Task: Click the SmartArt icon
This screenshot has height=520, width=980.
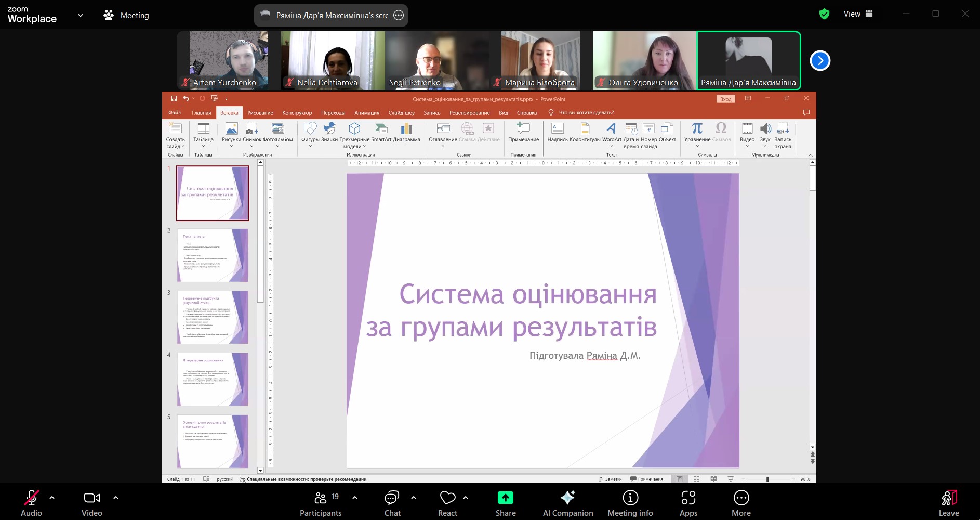Action: pyautogui.click(x=381, y=129)
